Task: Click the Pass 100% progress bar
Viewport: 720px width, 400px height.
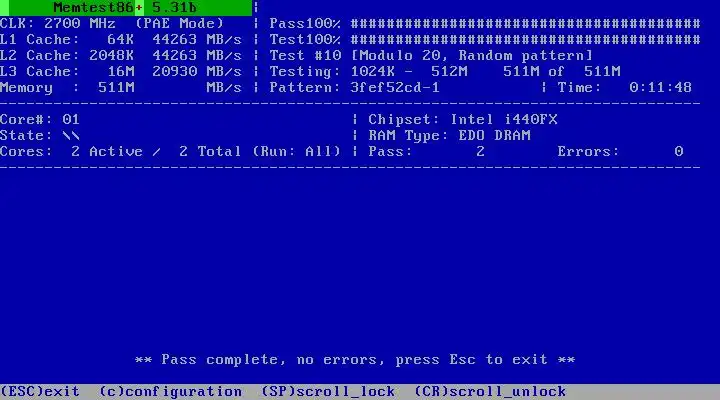Action: (x=525, y=23)
